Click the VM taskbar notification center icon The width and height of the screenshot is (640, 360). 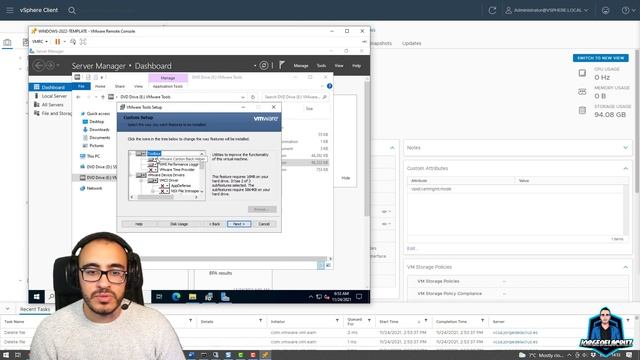coord(359,297)
